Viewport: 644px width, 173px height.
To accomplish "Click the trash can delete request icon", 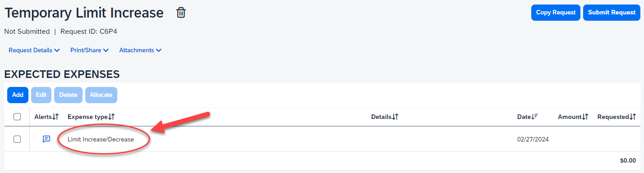I will [x=181, y=13].
